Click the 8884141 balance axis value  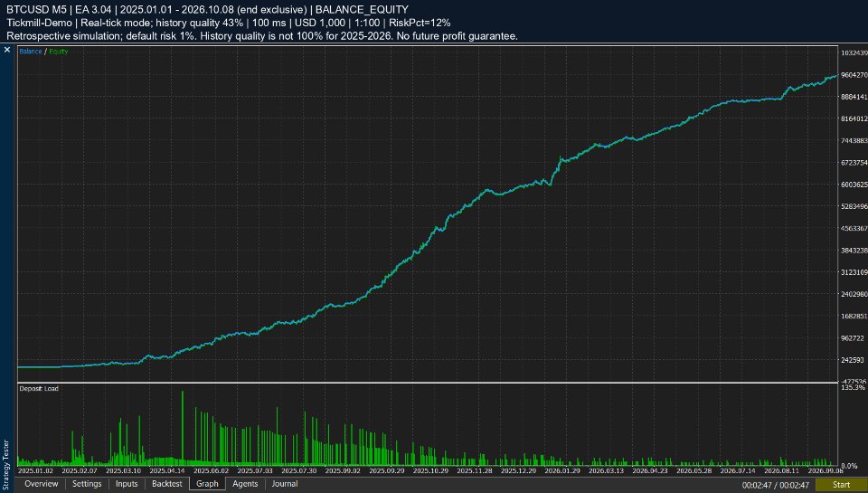854,97
